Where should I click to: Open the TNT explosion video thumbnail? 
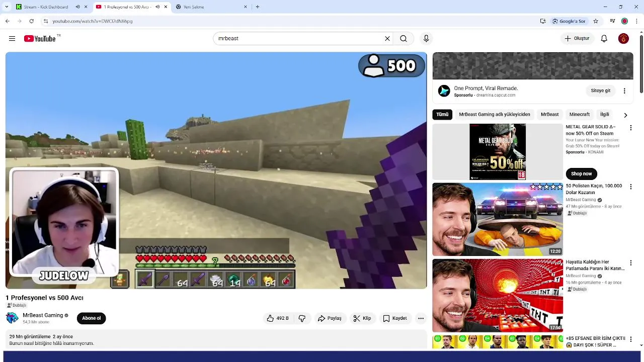pos(498,295)
